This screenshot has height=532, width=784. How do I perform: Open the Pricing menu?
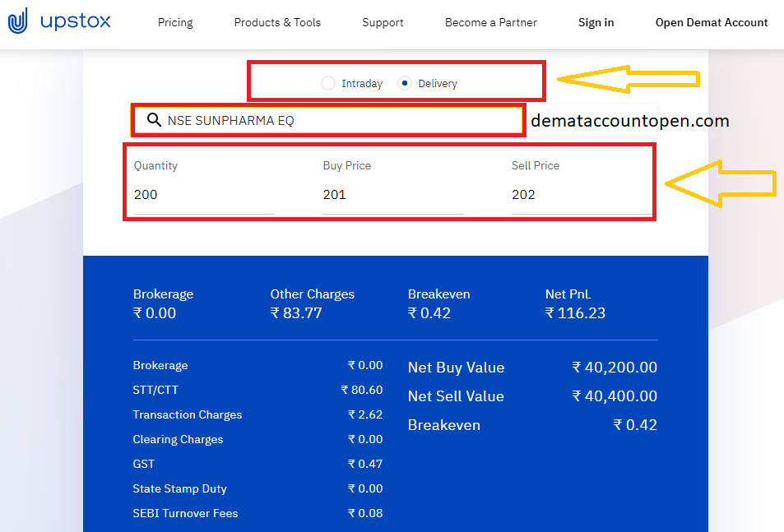[175, 22]
